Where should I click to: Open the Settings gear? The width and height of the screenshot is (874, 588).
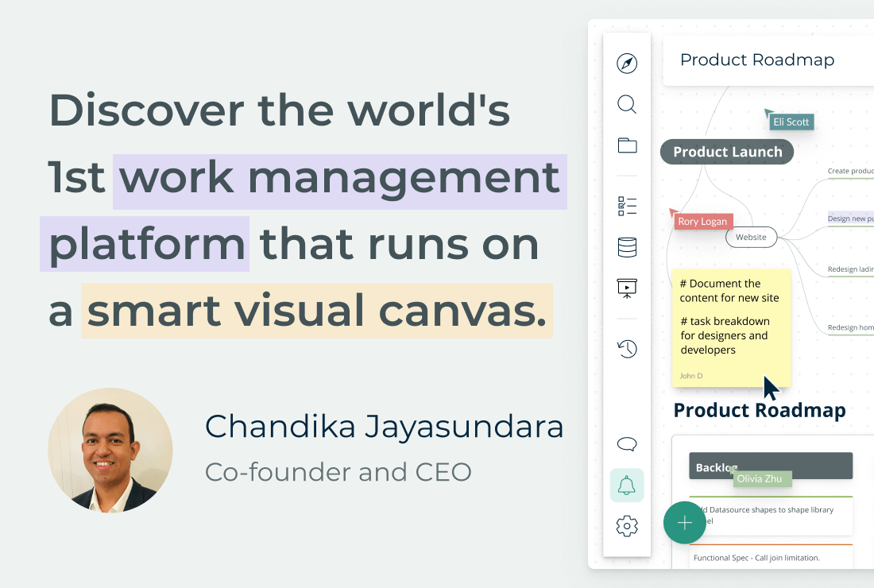point(627,525)
